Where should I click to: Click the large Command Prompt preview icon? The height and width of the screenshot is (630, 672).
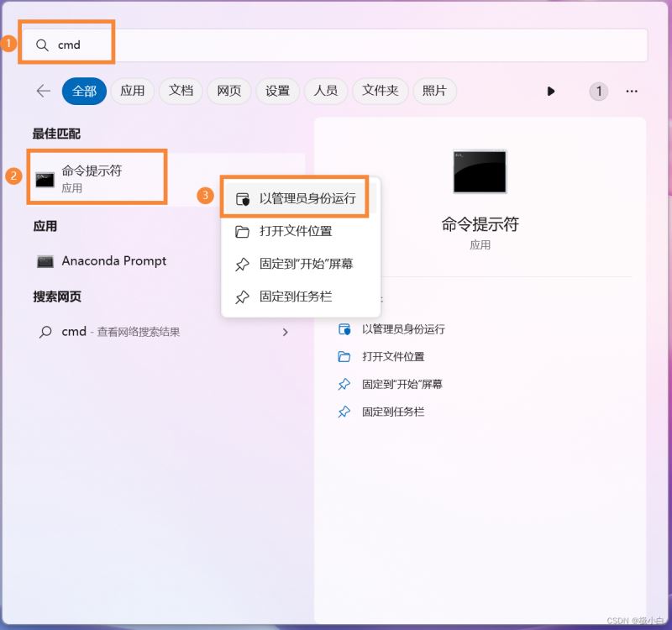(x=480, y=171)
